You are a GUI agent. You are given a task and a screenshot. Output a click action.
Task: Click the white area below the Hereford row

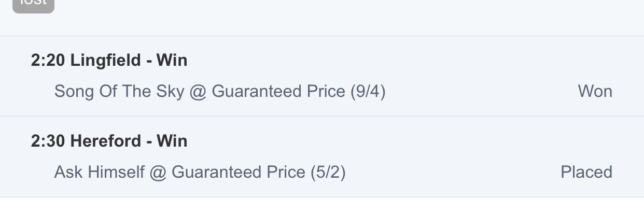coord(322,206)
